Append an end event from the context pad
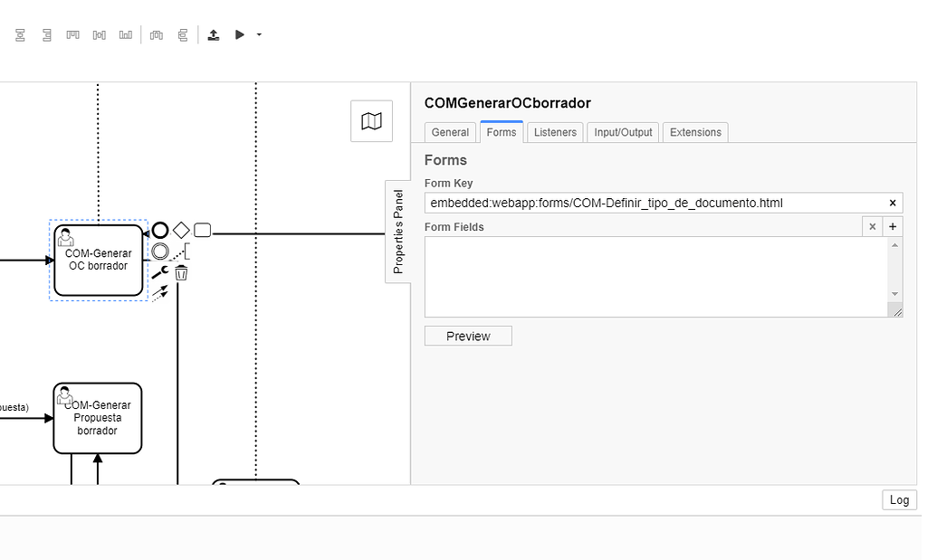 click(x=161, y=229)
